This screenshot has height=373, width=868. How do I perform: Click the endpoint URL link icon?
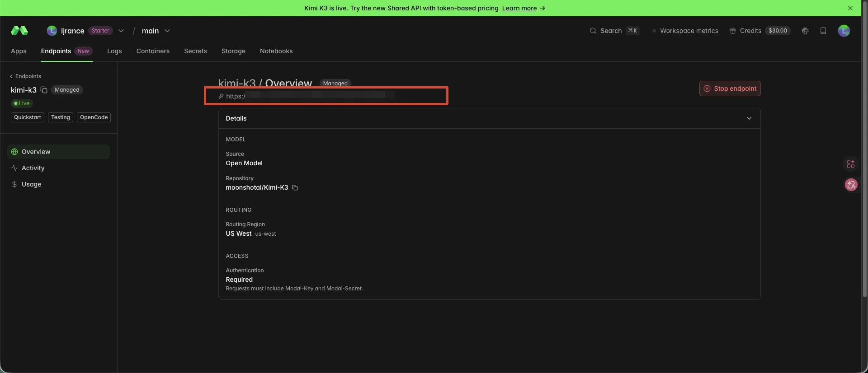pyautogui.click(x=221, y=96)
